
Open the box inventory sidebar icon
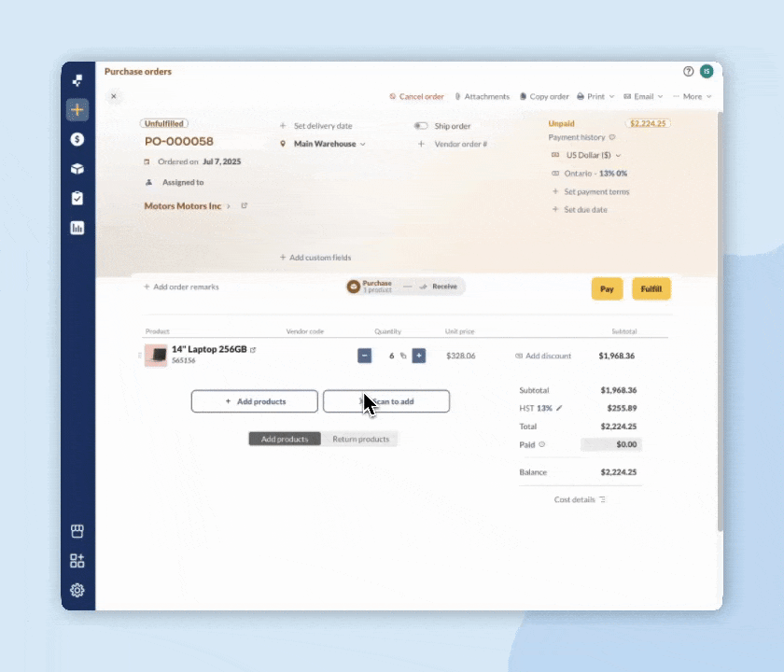(77, 169)
